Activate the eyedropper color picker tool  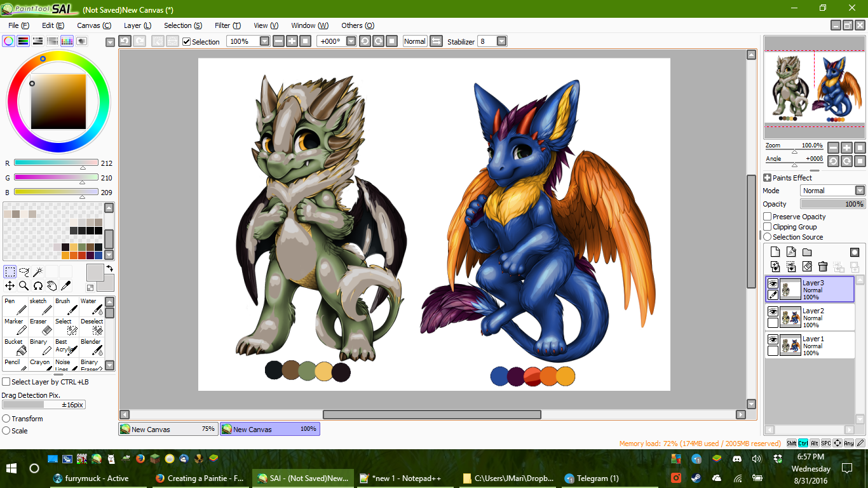(x=65, y=286)
